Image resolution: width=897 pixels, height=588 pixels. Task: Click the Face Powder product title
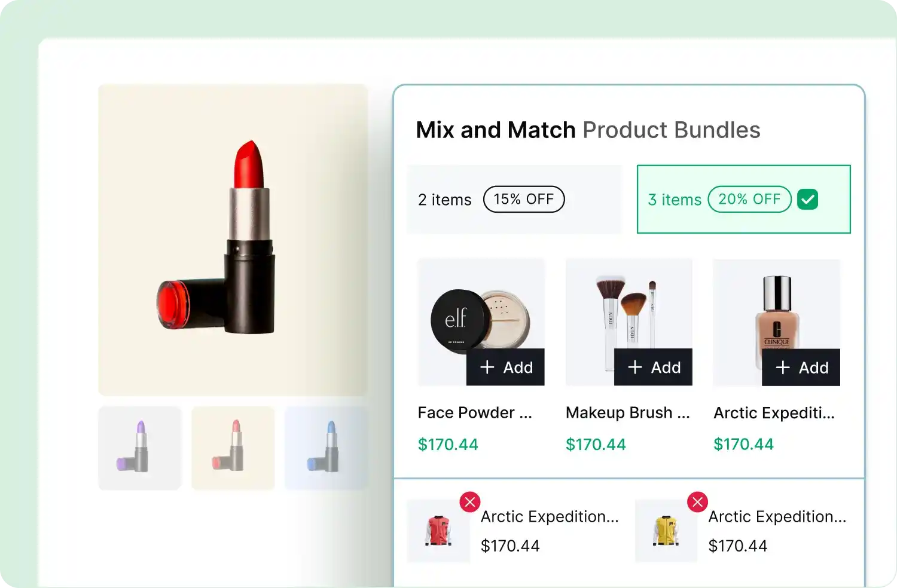[x=475, y=413]
